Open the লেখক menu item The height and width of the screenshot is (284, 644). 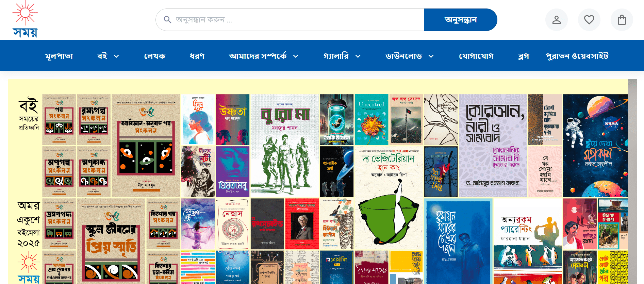pyautogui.click(x=155, y=56)
